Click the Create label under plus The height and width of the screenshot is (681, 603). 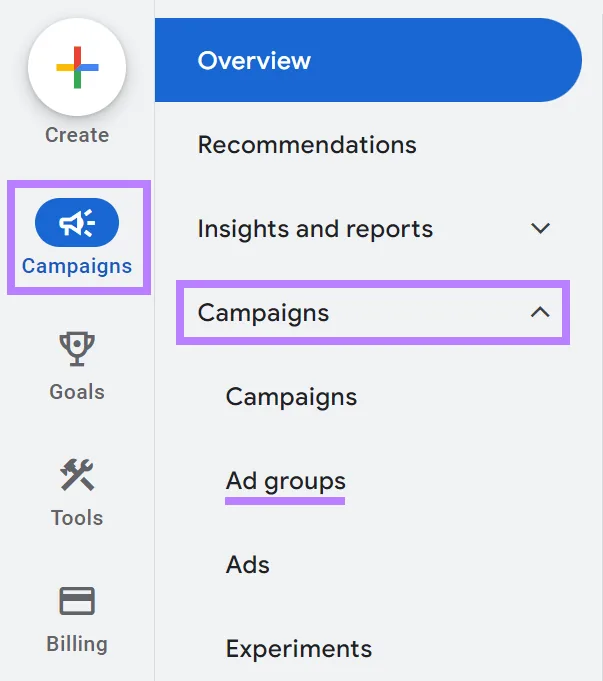click(x=77, y=135)
